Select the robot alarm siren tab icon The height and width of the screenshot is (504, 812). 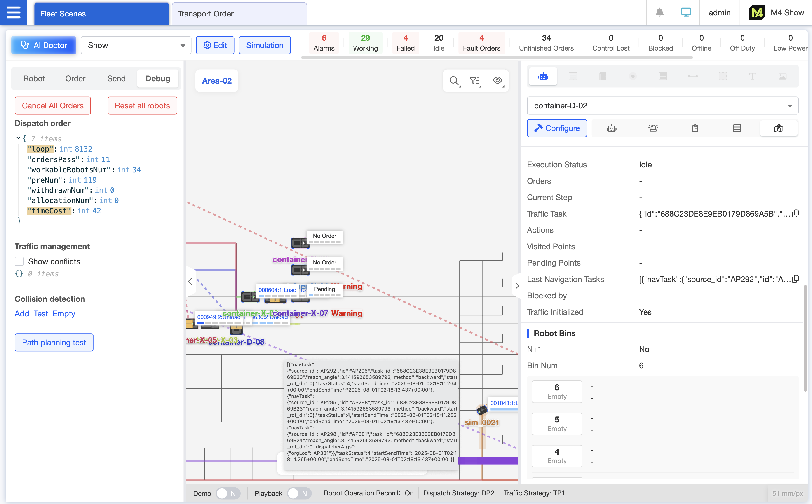tap(653, 128)
